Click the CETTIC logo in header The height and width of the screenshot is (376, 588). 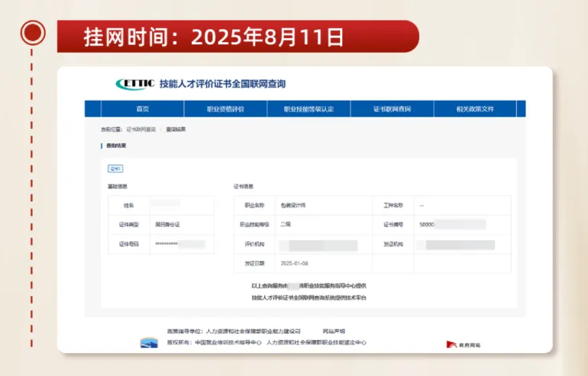click(x=135, y=84)
